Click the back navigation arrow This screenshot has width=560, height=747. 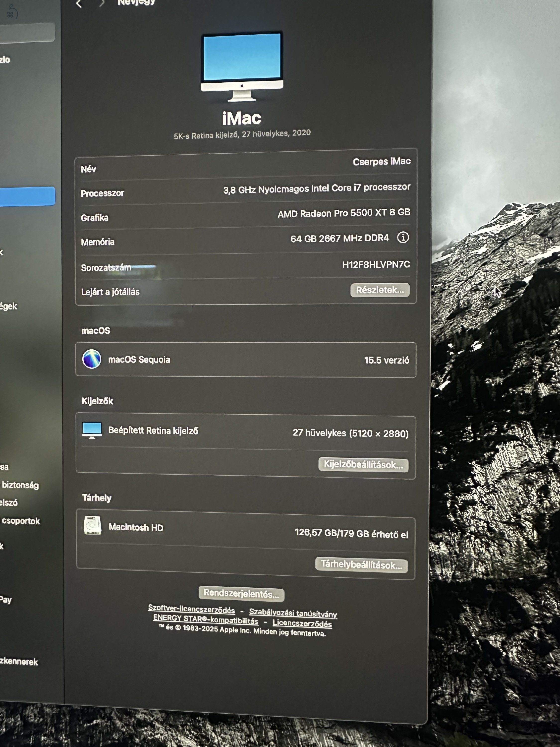click(79, 4)
